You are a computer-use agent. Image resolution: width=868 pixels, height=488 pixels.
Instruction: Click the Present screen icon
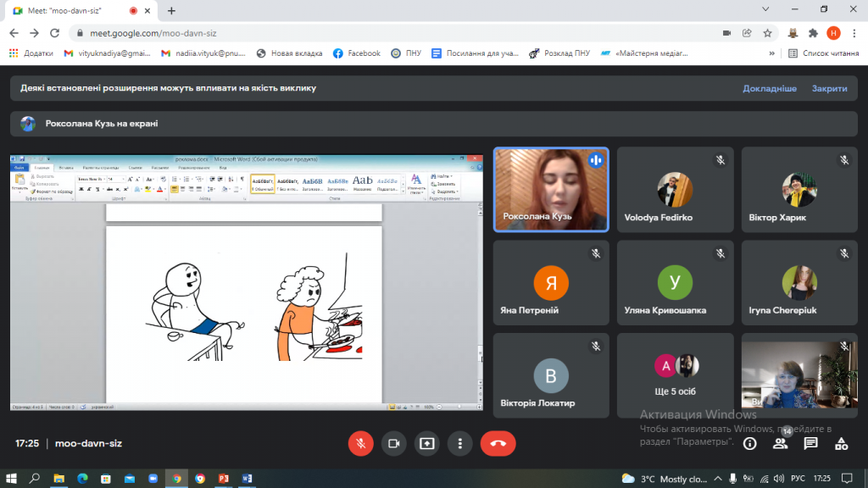[x=426, y=443]
